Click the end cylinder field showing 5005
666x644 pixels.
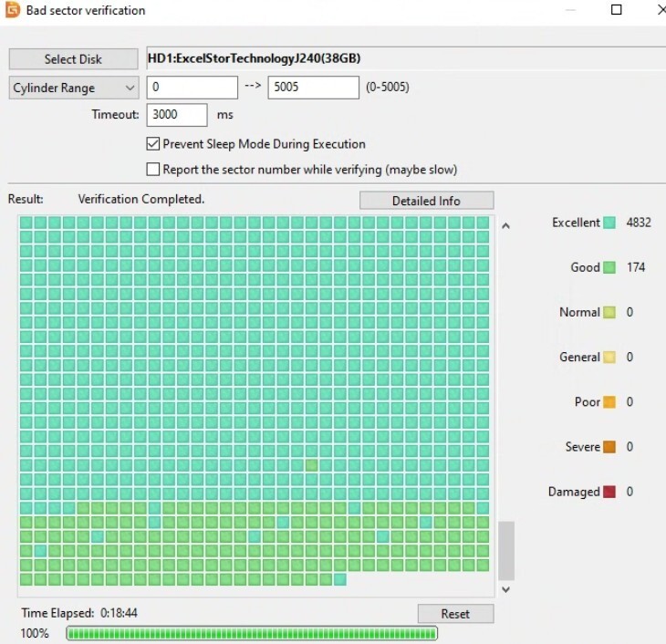[313, 87]
